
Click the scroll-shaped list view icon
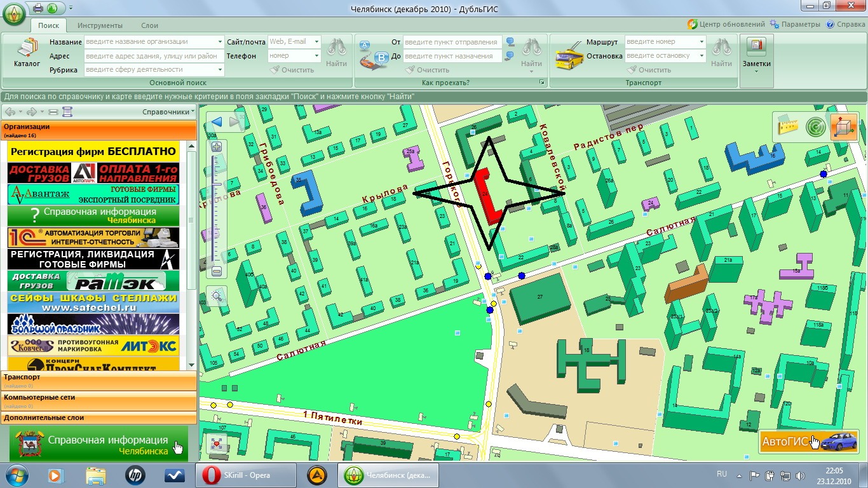pos(67,112)
